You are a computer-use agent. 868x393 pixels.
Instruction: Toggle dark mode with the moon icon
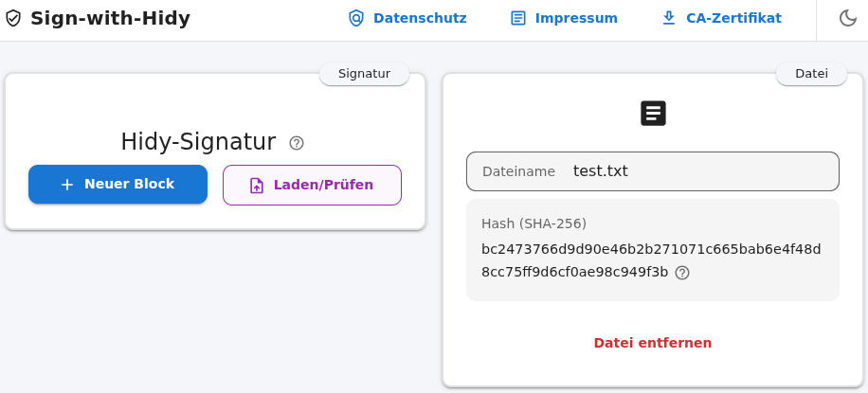(847, 18)
